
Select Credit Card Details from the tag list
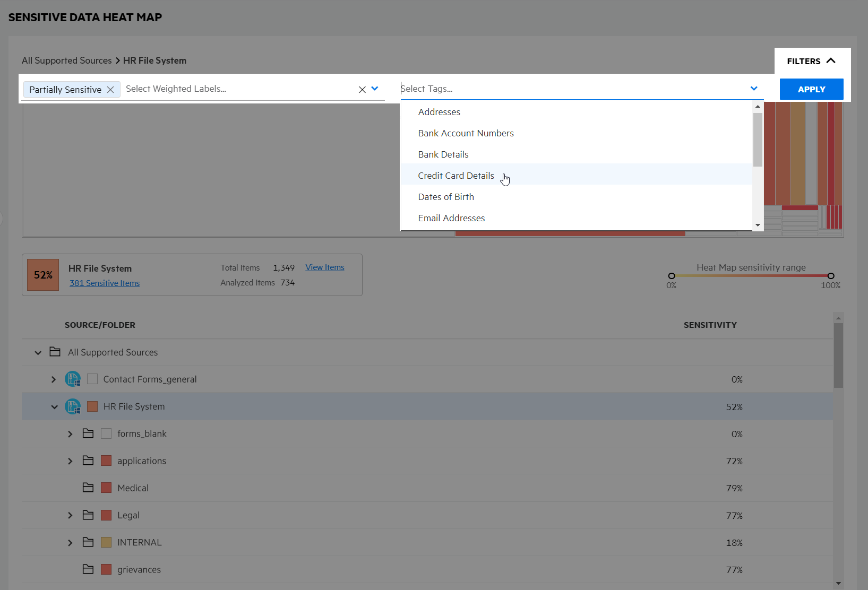456,175
